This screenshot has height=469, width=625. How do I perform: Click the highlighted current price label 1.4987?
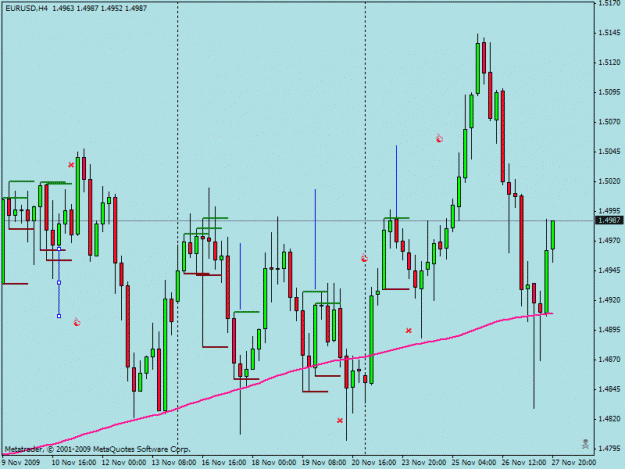[609, 220]
